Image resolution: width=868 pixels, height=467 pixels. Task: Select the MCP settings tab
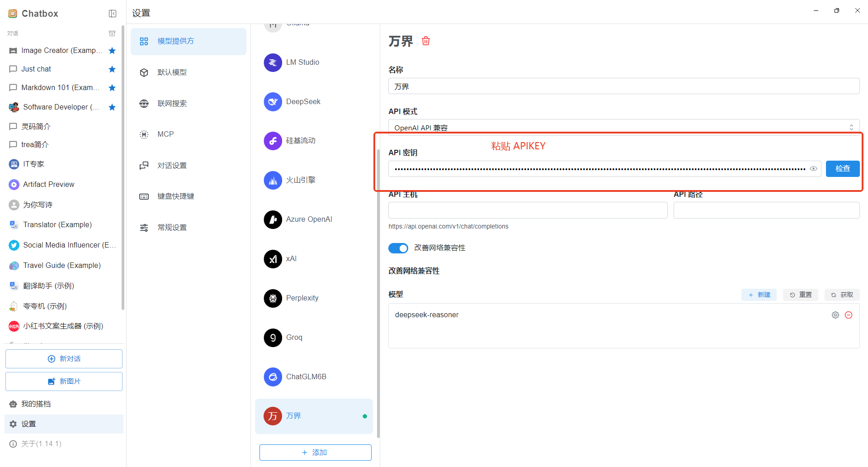pyautogui.click(x=189, y=134)
